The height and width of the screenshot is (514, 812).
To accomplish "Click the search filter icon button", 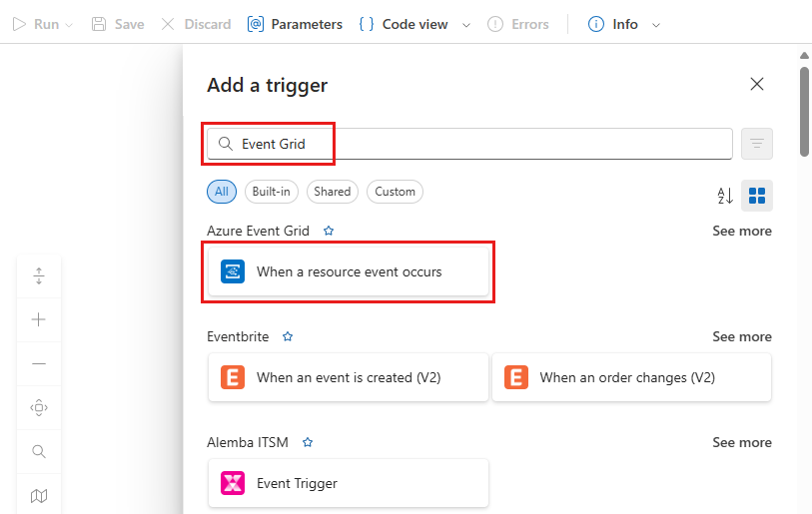I will point(756,144).
